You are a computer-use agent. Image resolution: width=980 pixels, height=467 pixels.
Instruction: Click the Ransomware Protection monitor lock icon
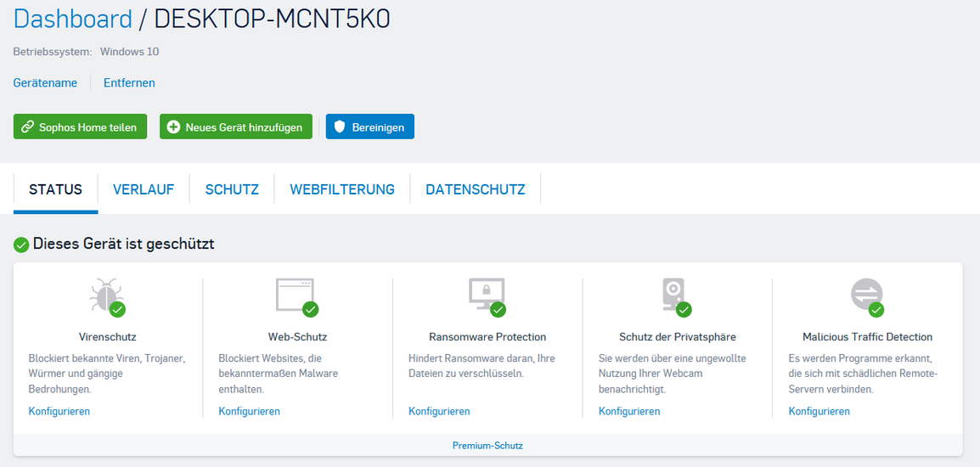click(x=487, y=295)
